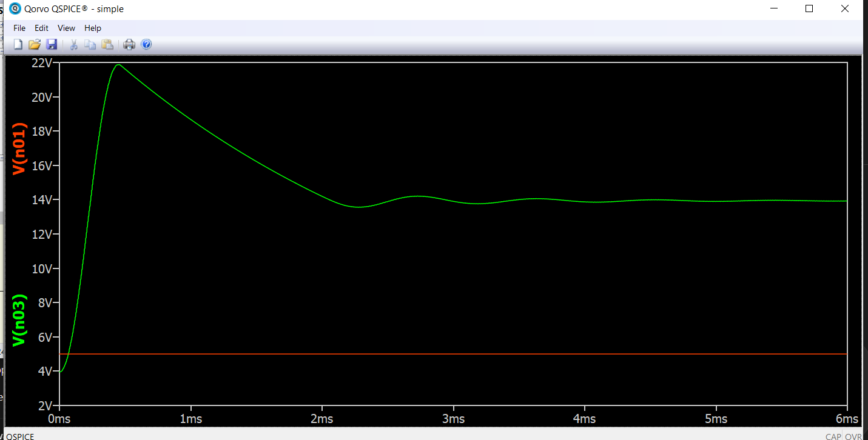The image size is (868, 440).
Task: Open the View menu
Action: [66, 28]
